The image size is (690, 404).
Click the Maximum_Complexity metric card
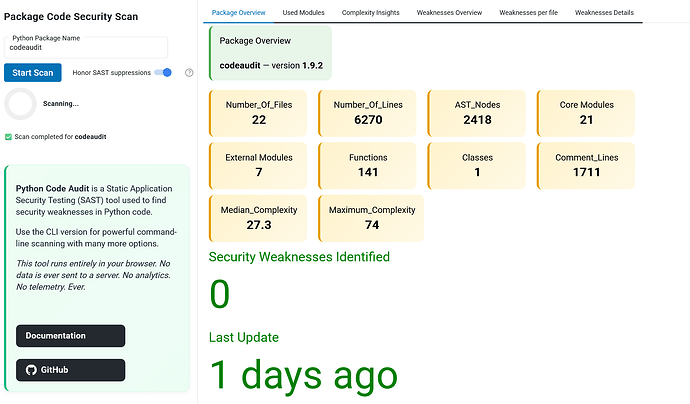pyautogui.click(x=371, y=218)
